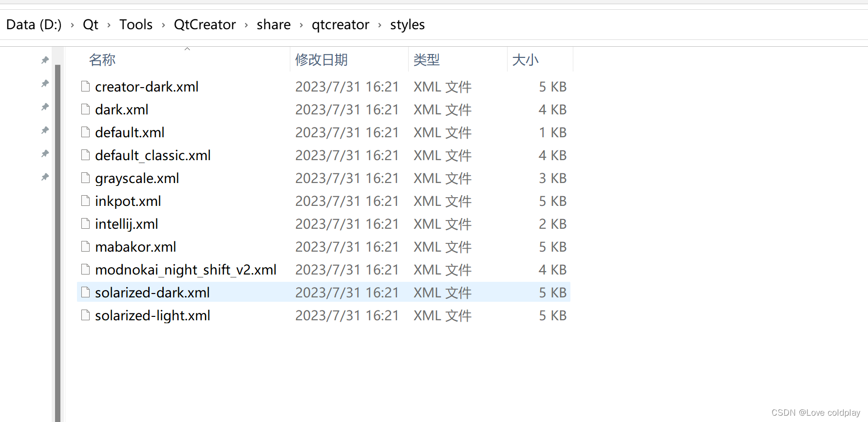This screenshot has width=868, height=422.
Task: Click the file icon of intellij.xml
Action: click(85, 224)
